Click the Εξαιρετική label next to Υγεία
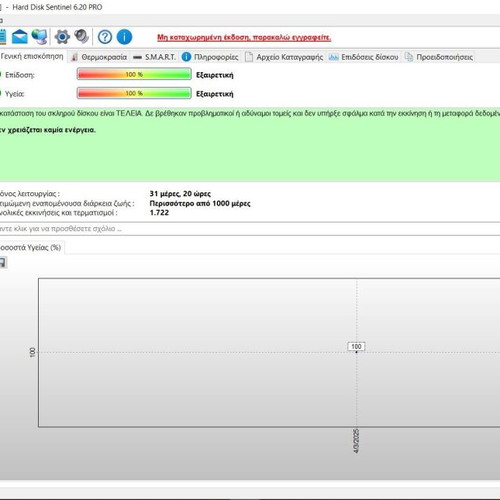 click(x=215, y=94)
